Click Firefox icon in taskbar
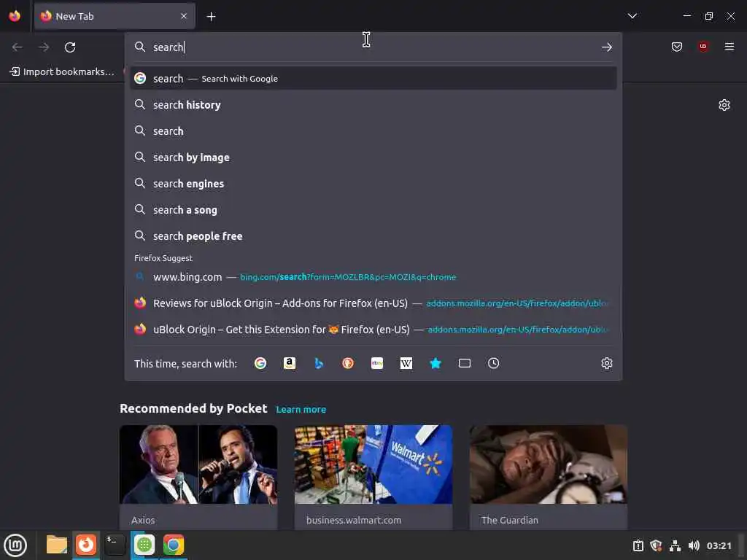This screenshot has width=747, height=560. coord(86,545)
